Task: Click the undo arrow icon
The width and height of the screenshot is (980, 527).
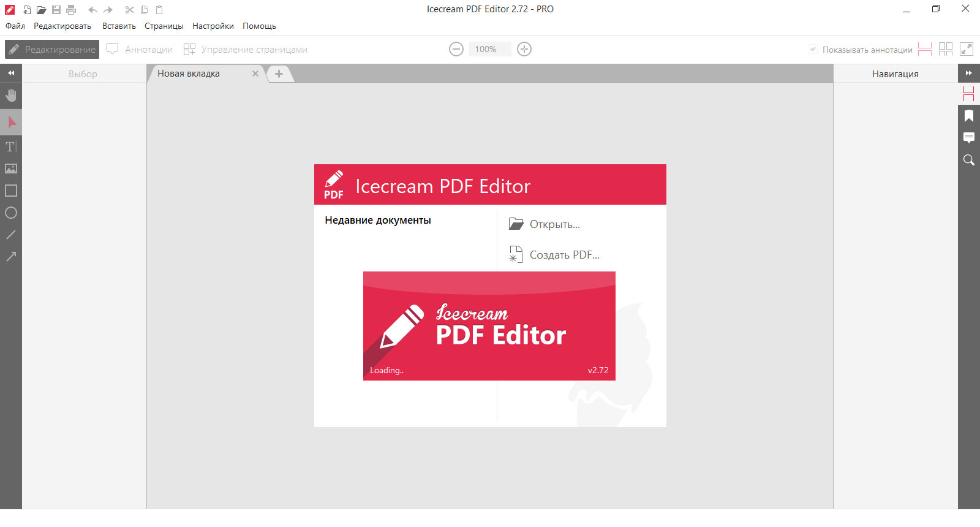Action: (x=93, y=10)
